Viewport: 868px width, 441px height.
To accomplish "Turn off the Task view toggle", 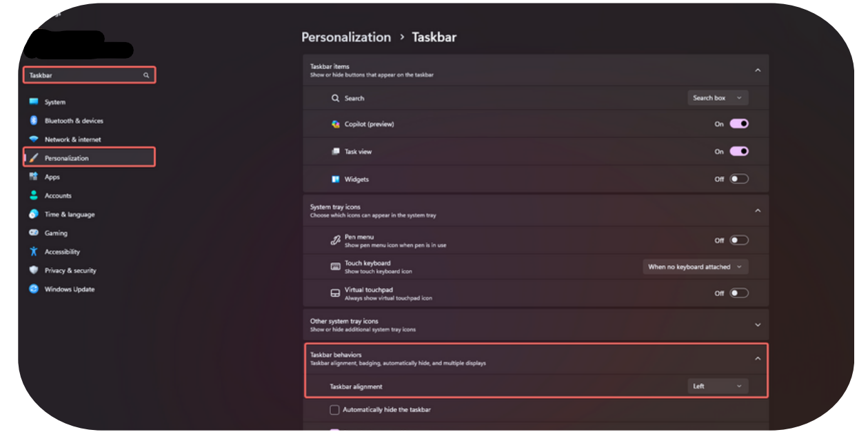I will click(x=739, y=151).
